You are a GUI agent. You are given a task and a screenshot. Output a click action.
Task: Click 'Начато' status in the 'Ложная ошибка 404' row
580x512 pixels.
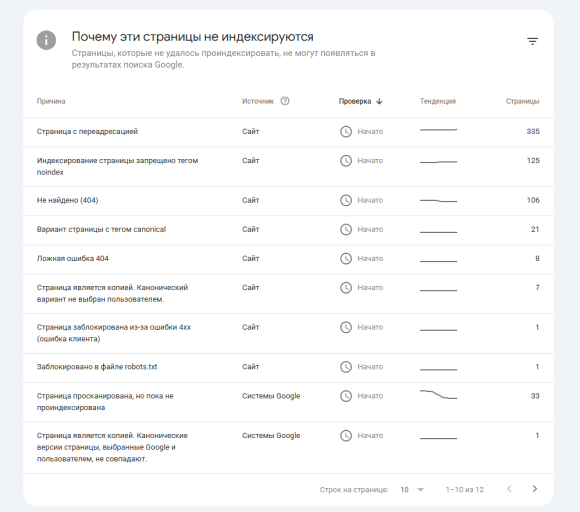370,259
